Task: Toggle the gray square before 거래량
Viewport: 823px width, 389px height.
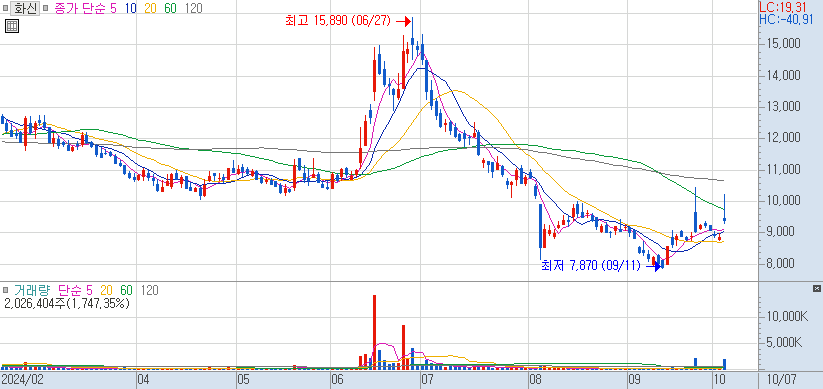Action: 6,290
